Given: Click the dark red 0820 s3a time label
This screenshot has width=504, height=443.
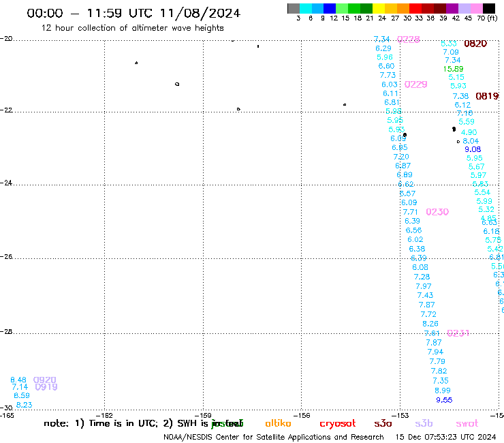Looking at the screenshot, I should (475, 44).
